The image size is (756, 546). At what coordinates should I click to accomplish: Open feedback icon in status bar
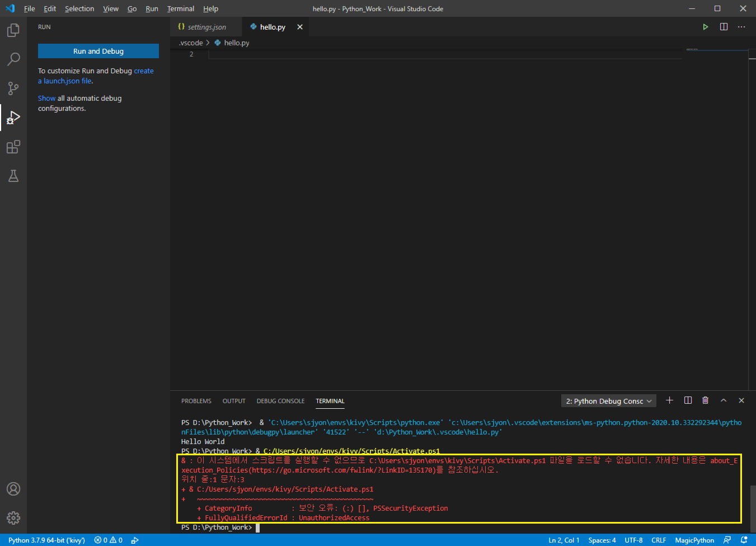[x=727, y=540]
